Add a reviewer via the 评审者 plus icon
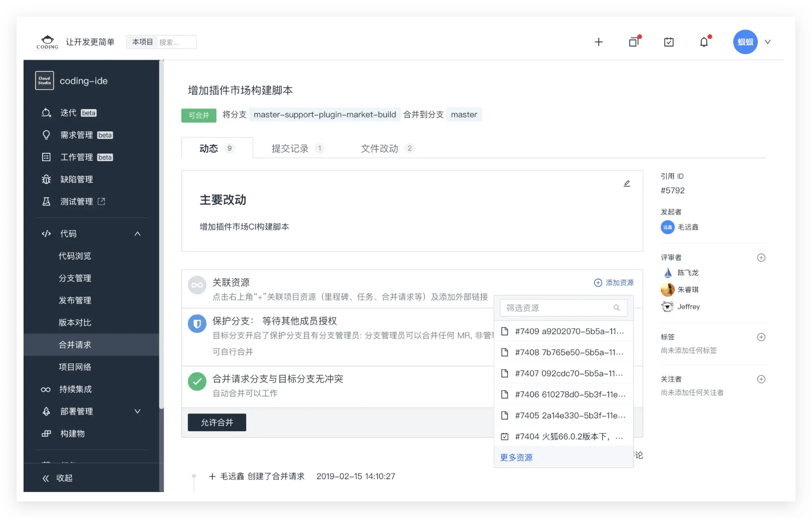Screen dimensions: 812x518 761,257
